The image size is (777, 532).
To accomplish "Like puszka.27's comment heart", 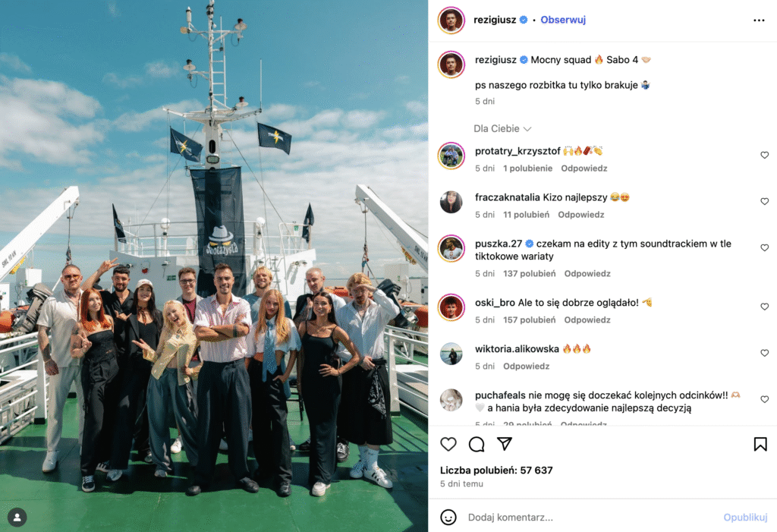I will (764, 247).
